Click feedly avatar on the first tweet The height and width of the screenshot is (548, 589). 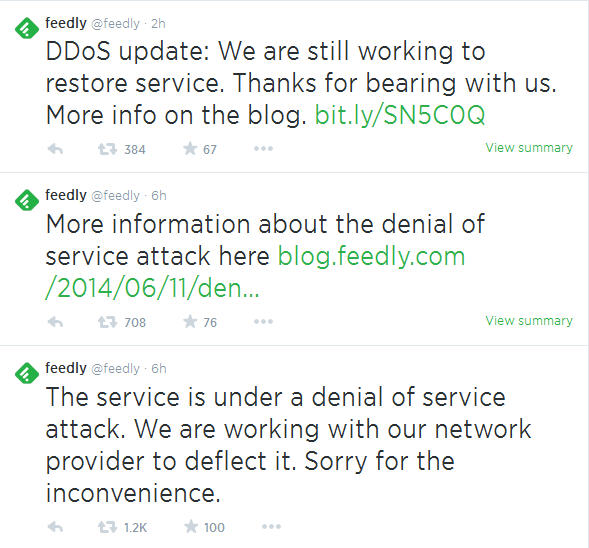click(x=27, y=28)
